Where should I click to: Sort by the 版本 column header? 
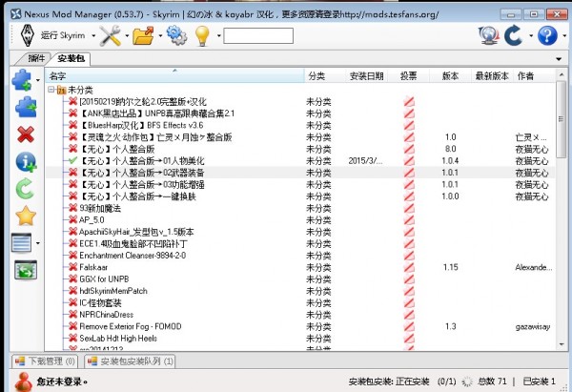[x=450, y=76]
